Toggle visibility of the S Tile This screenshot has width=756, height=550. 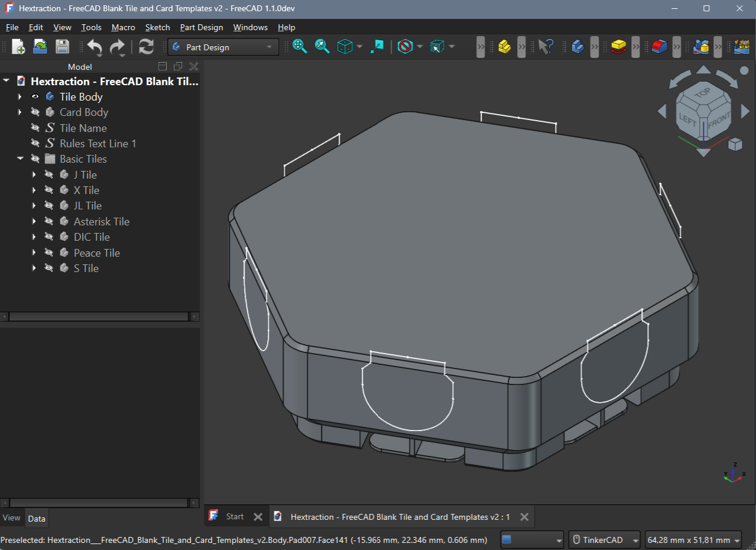pyautogui.click(x=49, y=268)
